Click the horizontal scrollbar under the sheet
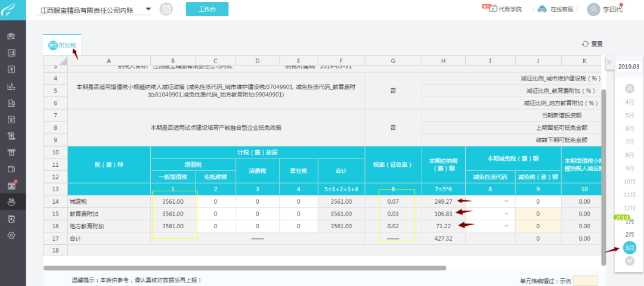Image resolution: width=644 pixels, height=286 pixels. (x=245, y=268)
